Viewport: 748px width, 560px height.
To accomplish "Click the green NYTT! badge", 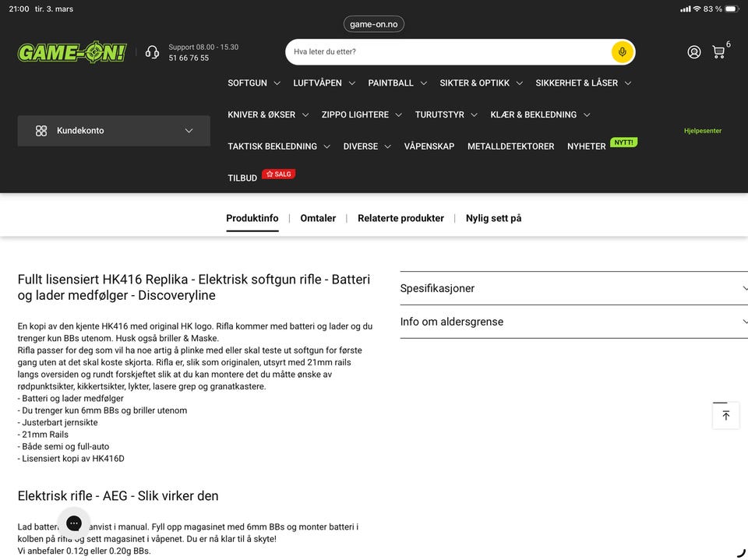I will tap(623, 143).
